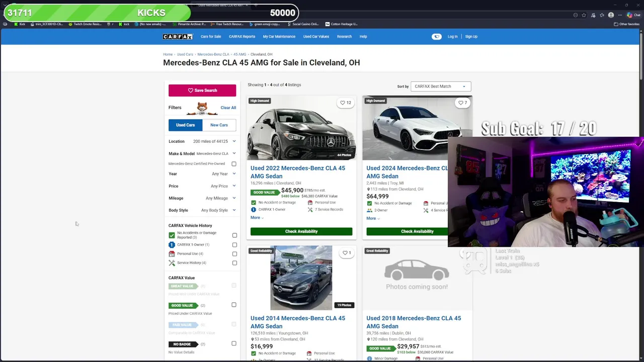Open the saved favorites heart icon in the header
Image resolution: width=644 pixels, height=362 pixels.
pyautogui.click(x=437, y=37)
